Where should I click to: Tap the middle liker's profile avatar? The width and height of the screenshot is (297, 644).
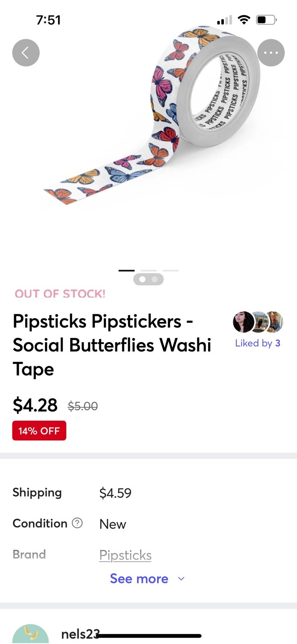pos(258,322)
